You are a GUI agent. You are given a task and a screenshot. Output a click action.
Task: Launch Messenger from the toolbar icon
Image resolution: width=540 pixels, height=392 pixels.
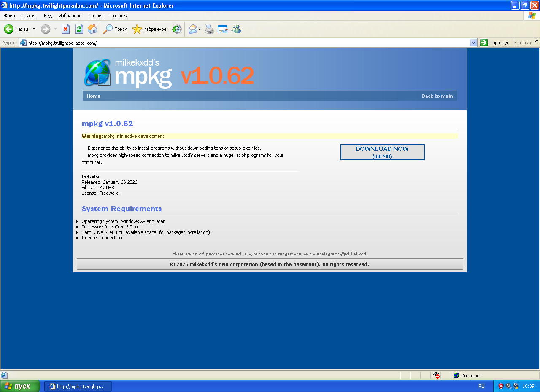[236, 29]
